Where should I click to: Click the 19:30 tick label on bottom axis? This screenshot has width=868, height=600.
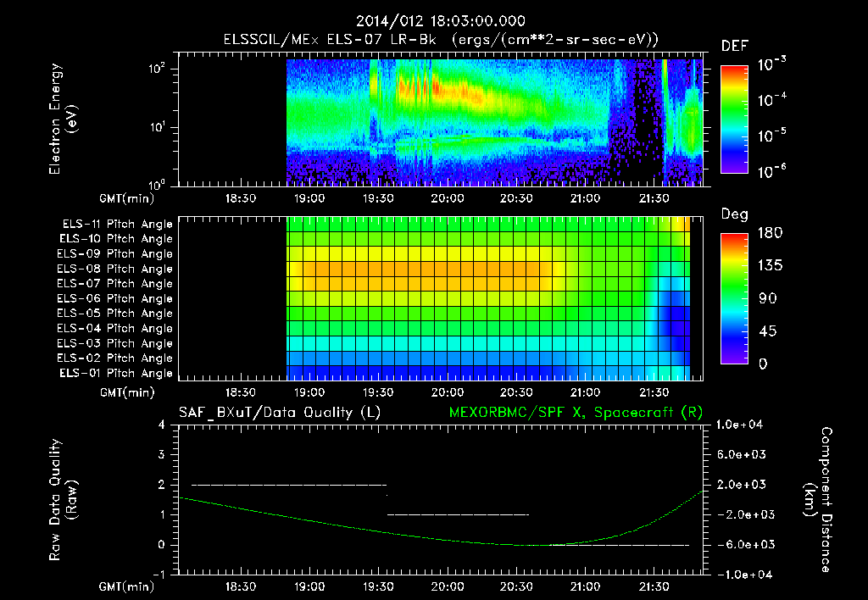point(378,586)
